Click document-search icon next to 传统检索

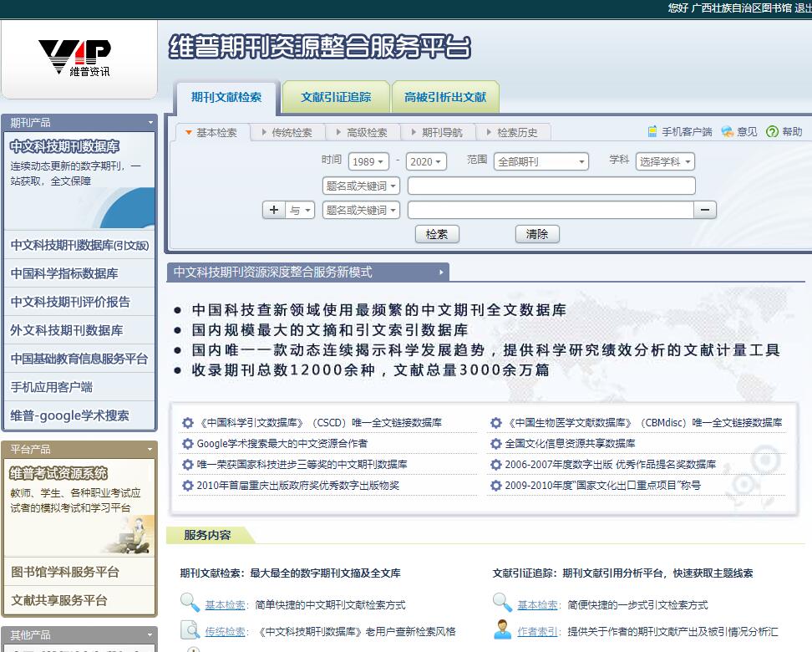click(x=190, y=629)
